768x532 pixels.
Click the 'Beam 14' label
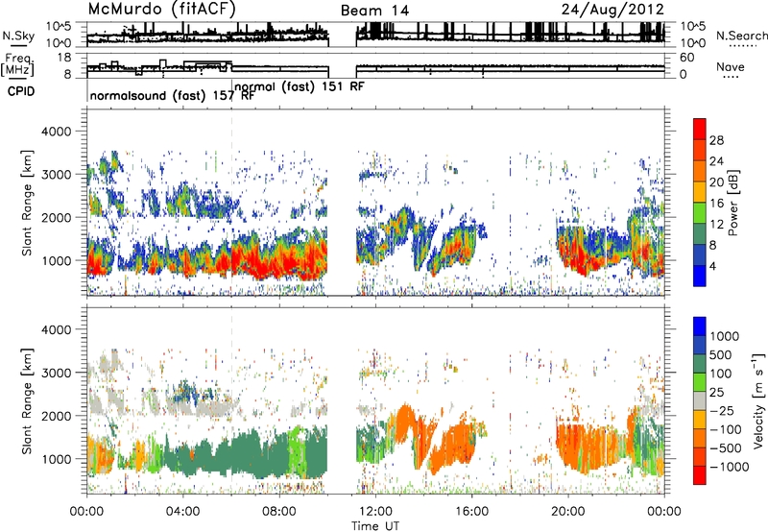pos(374,11)
